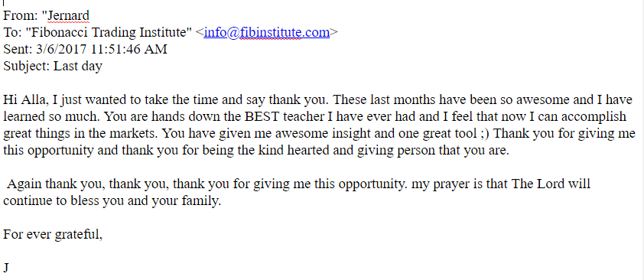
Task: Open the info@fibinstitute.com email link
Action: (x=267, y=32)
